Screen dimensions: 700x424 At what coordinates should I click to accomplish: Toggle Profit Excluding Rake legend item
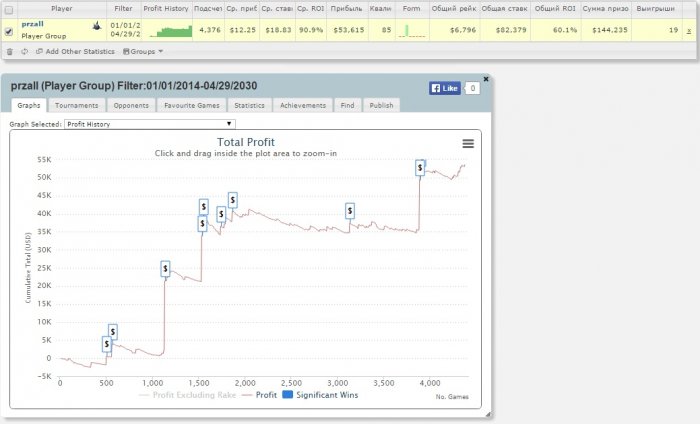coord(188,395)
